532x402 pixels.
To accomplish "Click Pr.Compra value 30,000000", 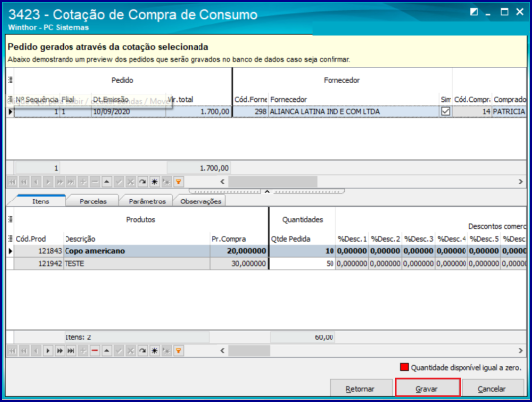I will [239, 264].
